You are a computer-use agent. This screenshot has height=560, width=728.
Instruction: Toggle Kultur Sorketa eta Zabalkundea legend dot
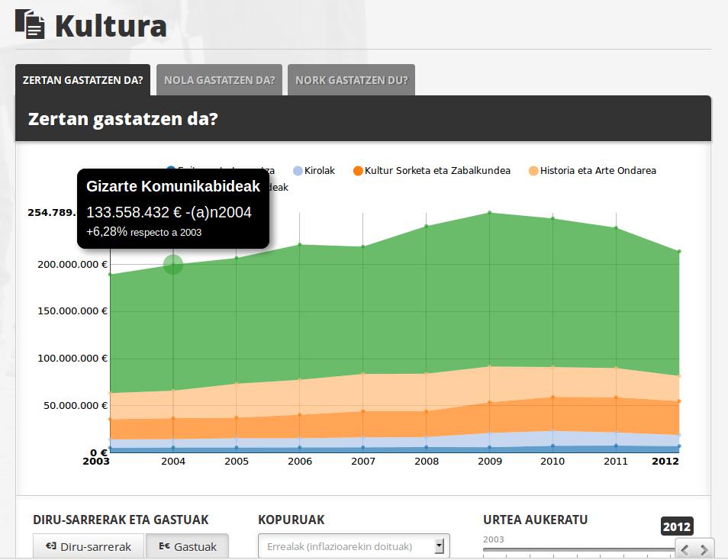[x=358, y=171]
